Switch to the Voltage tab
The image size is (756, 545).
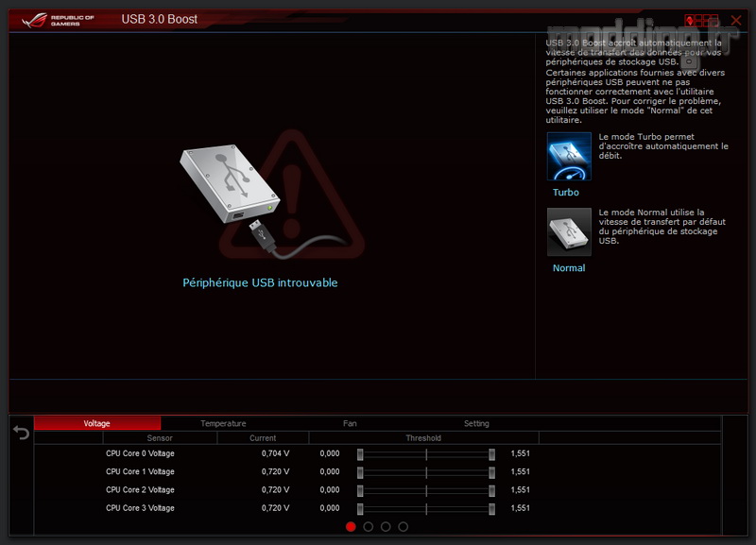(97, 423)
